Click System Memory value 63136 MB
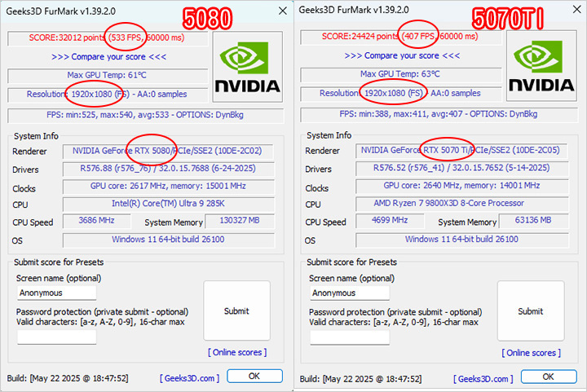The height and width of the screenshot is (392, 587). tap(533, 220)
